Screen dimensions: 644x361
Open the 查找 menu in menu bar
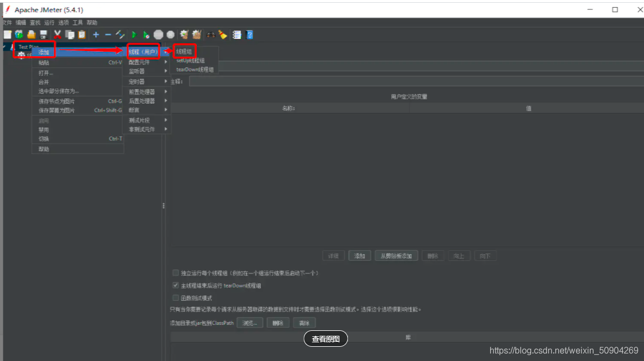[35, 22]
